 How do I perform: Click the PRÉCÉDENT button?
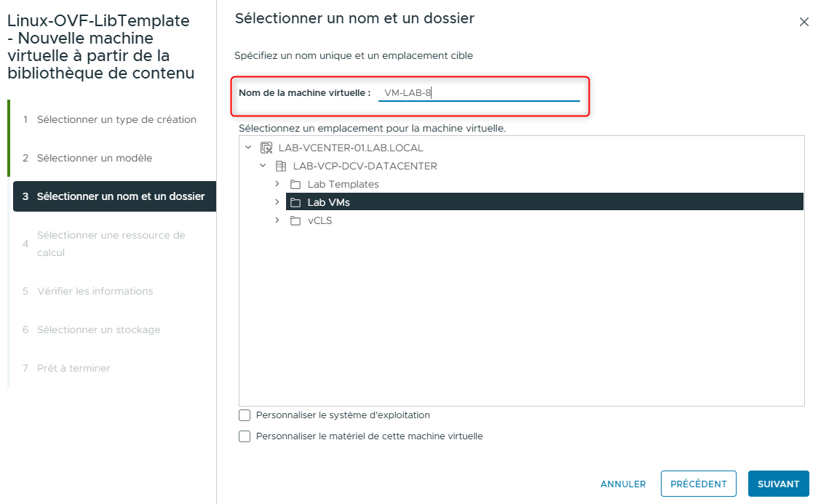coord(698,484)
